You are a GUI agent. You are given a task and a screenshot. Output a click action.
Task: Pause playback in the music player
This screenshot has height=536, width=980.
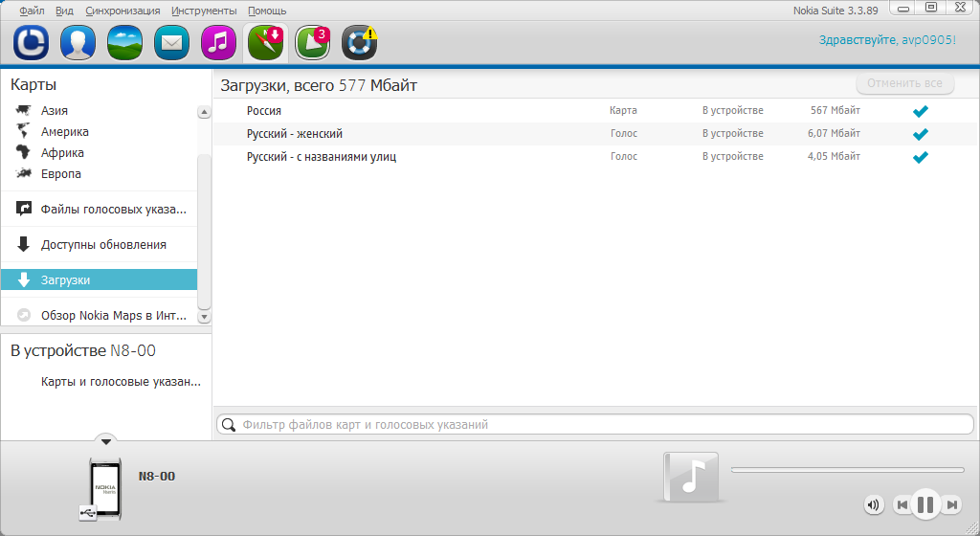(x=924, y=504)
